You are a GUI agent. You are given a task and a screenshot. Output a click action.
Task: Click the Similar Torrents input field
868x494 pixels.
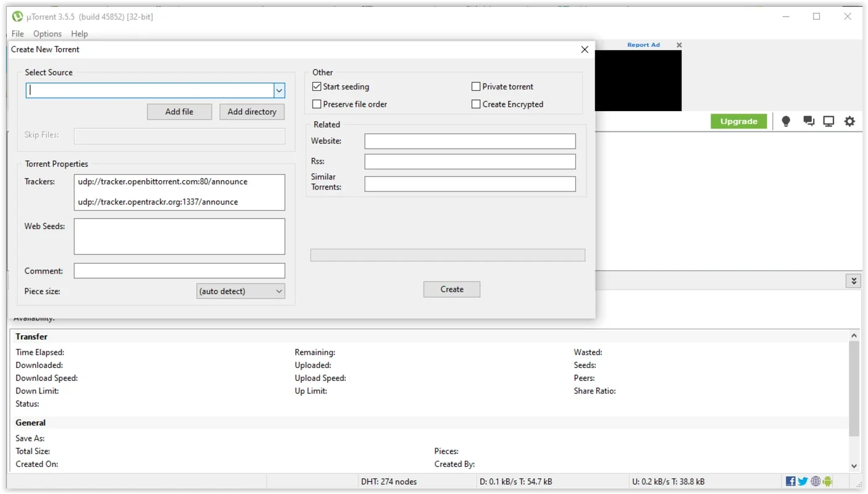tap(470, 184)
